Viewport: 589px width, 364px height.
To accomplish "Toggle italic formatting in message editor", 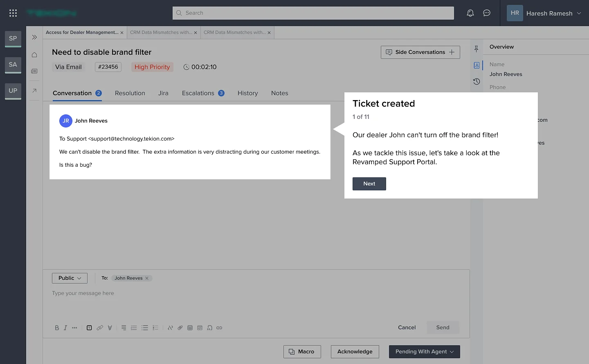I will [x=65, y=328].
